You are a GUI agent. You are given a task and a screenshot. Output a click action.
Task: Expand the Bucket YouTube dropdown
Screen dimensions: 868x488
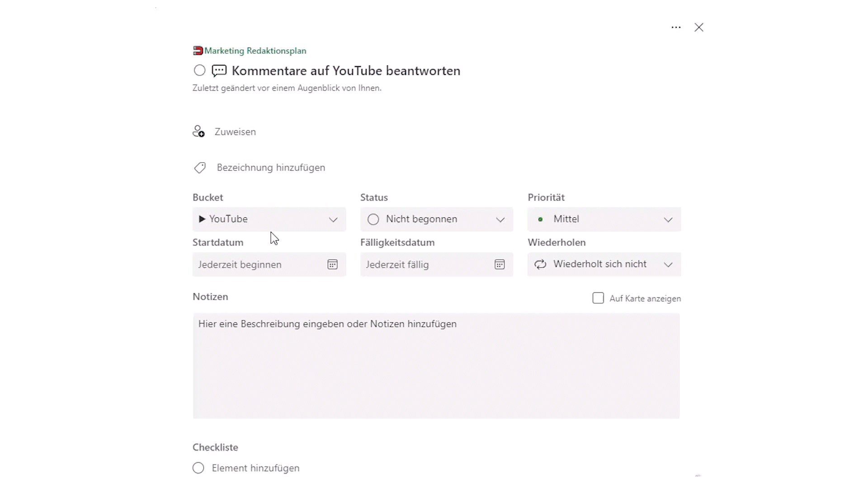point(333,219)
